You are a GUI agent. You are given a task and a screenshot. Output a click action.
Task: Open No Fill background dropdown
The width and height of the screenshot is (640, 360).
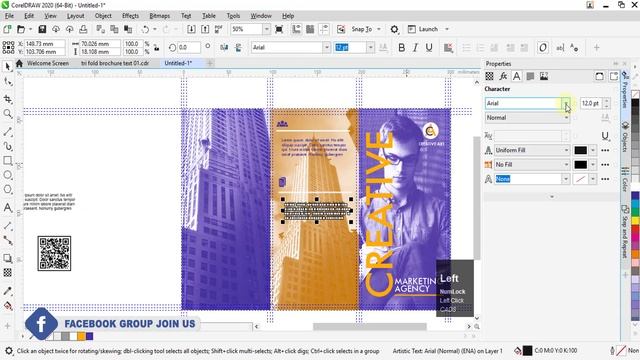point(566,164)
